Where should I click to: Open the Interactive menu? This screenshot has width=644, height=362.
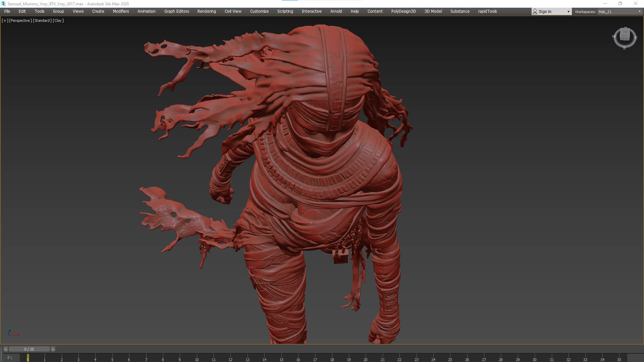(x=312, y=11)
